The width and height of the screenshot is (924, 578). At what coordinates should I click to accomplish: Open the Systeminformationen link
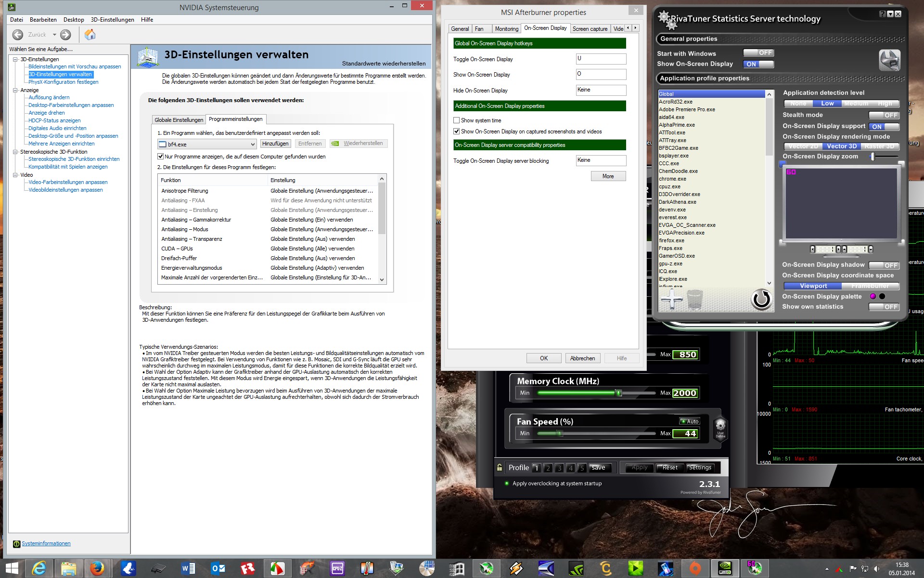point(46,543)
